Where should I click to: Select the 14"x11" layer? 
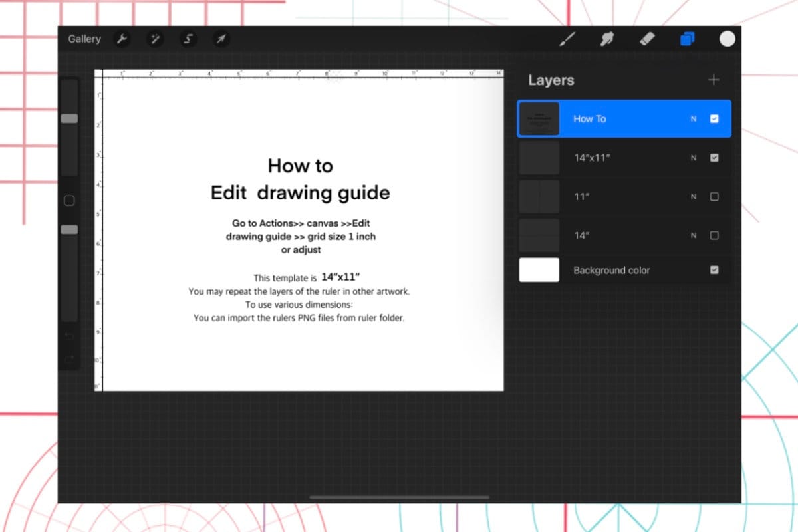pos(624,158)
